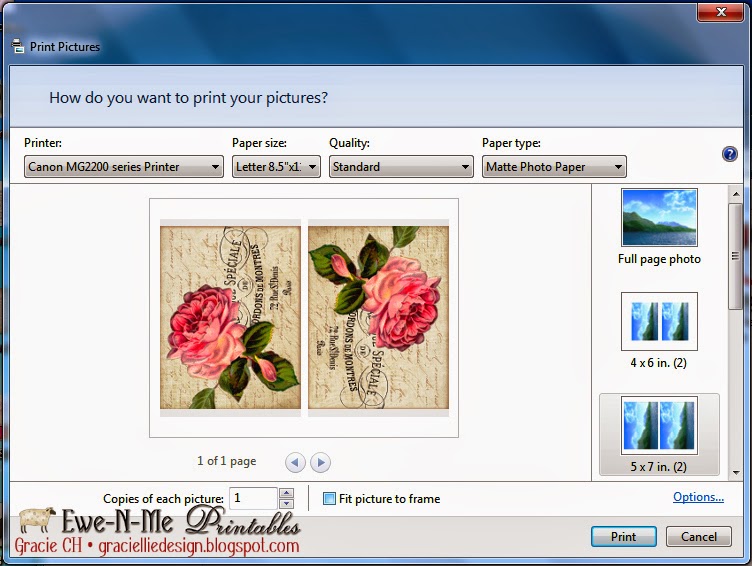Click the blue help question mark icon
This screenshot has height=566, width=752.
pyautogui.click(x=729, y=154)
